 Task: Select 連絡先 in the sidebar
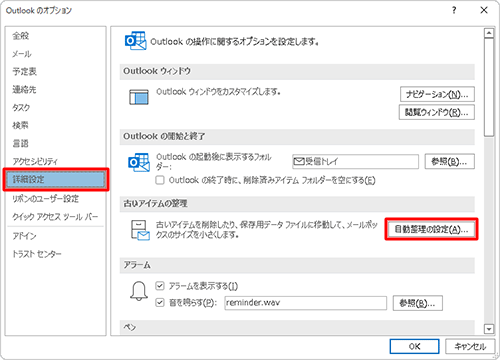(24, 89)
